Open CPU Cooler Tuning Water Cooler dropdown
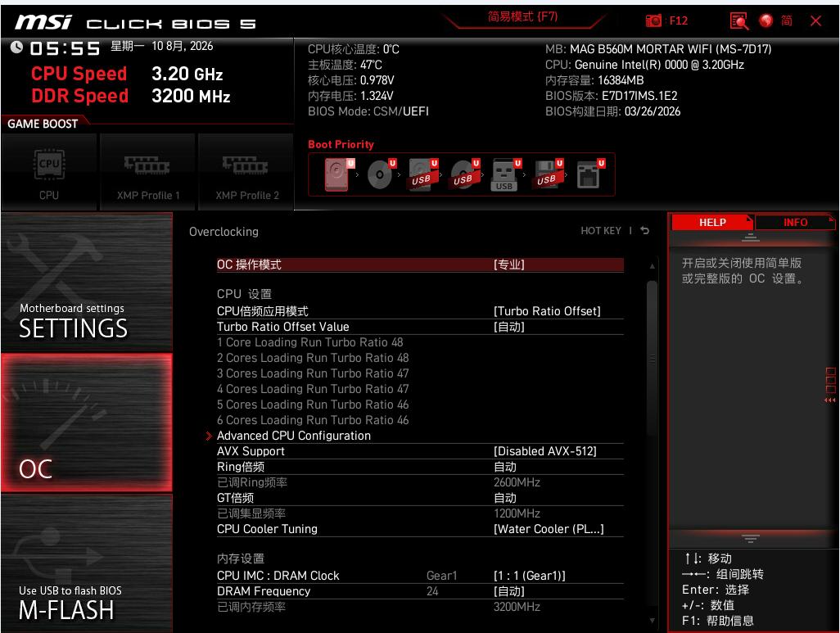The width and height of the screenshot is (840, 633). (420, 529)
